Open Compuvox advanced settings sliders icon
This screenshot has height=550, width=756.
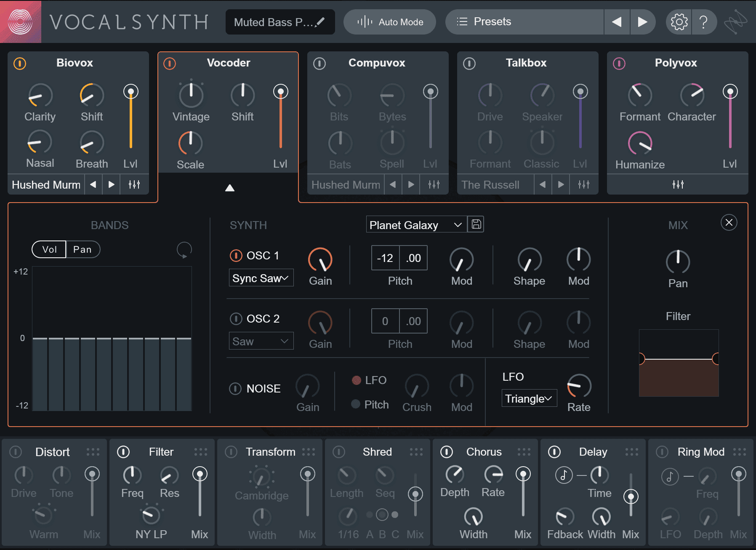434,184
